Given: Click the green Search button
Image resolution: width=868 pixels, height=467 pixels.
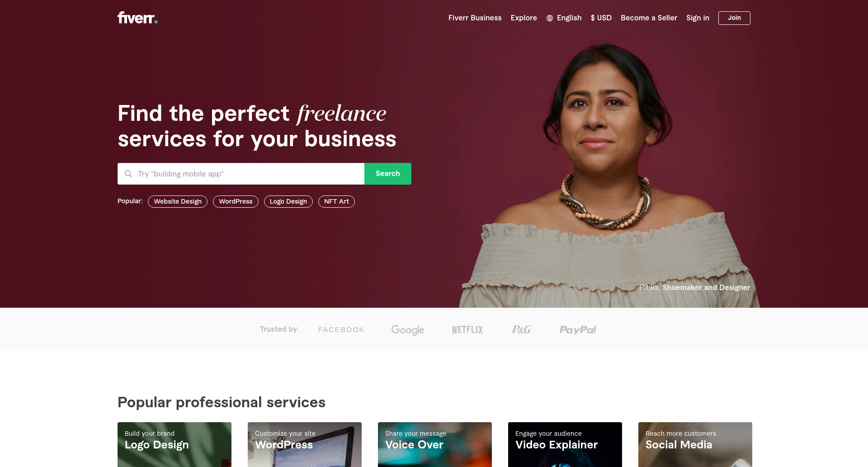Looking at the screenshot, I should [x=387, y=174].
